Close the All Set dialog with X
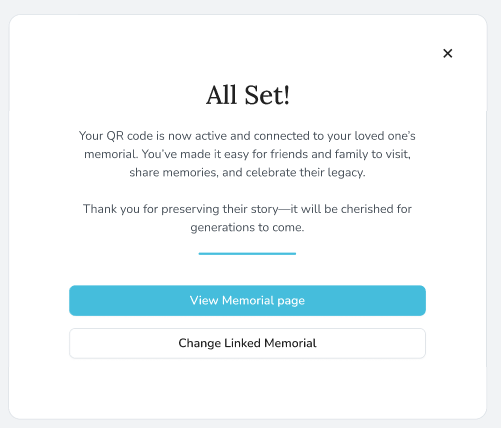This screenshot has width=501, height=428. pyautogui.click(x=448, y=53)
